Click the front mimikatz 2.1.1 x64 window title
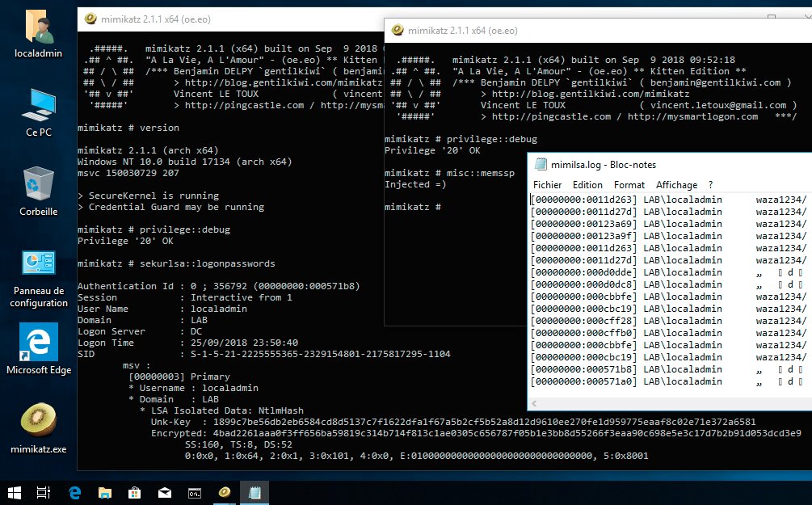Image resolution: width=812 pixels, height=505 pixels. tap(462, 31)
